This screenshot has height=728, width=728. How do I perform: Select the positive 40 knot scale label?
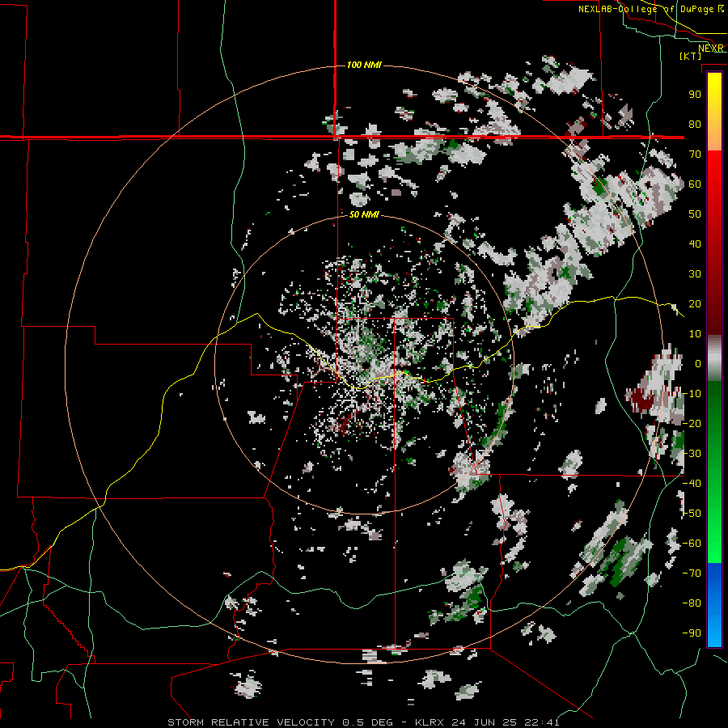[695, 243]
